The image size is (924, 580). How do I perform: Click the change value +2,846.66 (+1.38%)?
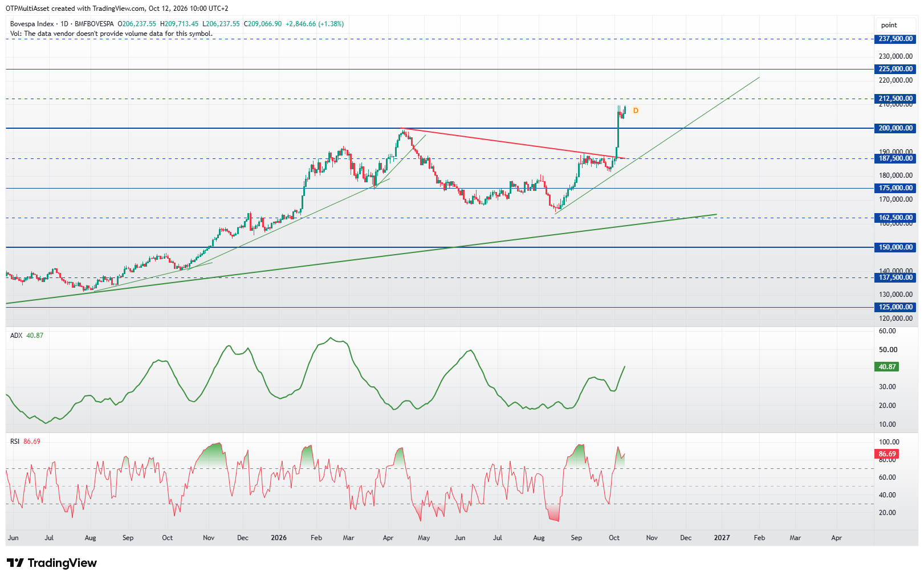[315, 24]
